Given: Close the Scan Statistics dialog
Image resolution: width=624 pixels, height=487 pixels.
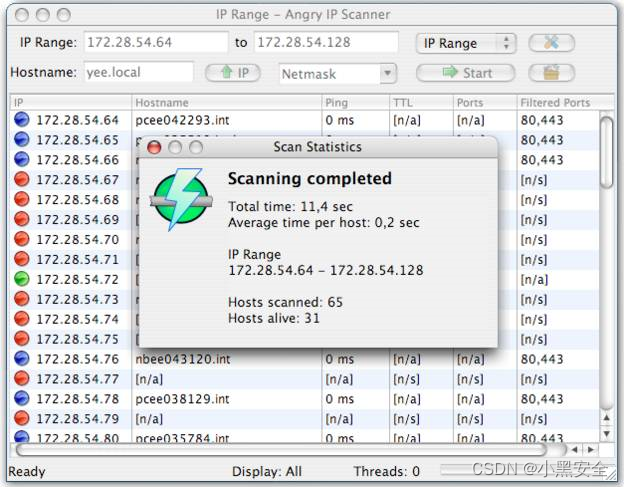Looking at the screenshot, I should 154,148.
